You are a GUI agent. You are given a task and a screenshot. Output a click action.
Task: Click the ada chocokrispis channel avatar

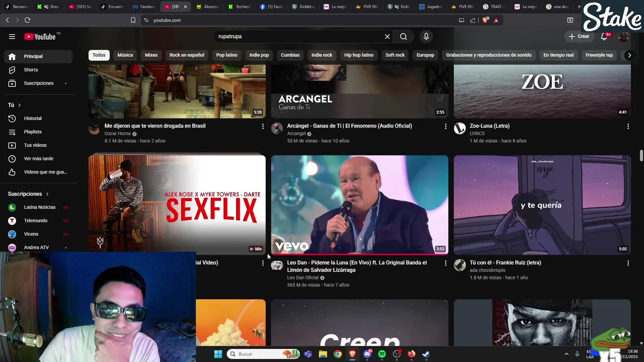click(460, 265)
